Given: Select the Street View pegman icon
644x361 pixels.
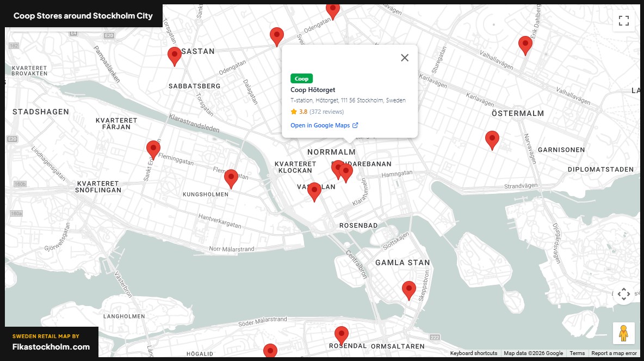Looking at the screenshot, I should 623,333.
